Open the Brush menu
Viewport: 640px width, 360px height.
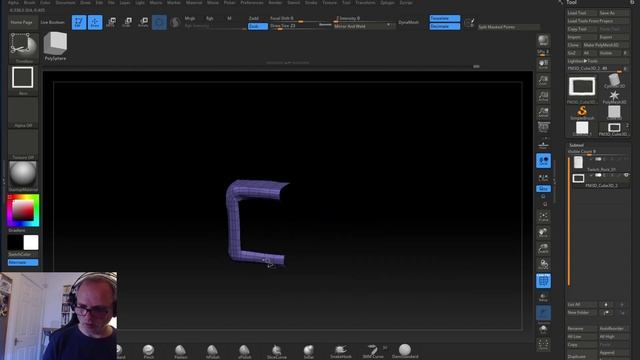click(29, 2)
